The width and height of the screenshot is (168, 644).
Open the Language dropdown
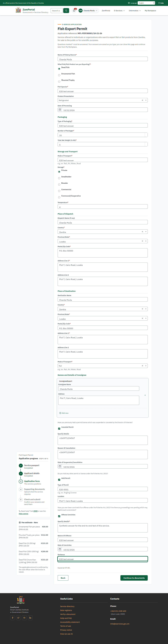[146, 3]
